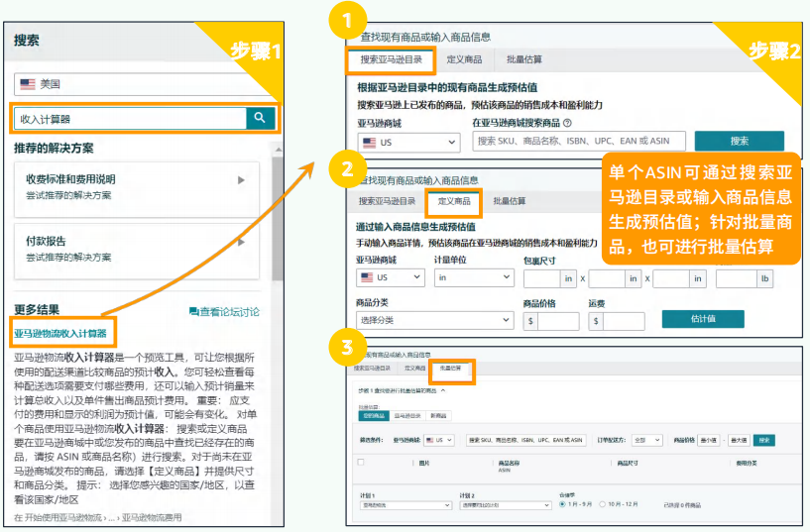Screen dimensions: 810x532
Task: Click the 最大值 price field
Action: (739, 440)
